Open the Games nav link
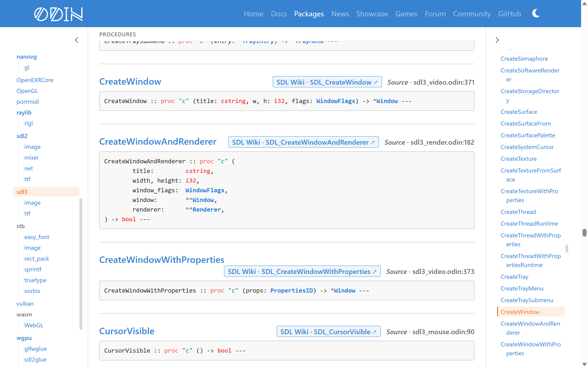 tap(406, 14)
